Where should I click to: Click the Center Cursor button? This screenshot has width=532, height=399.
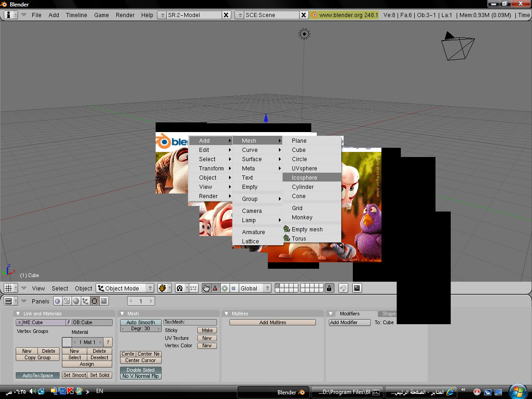pos(141,360)
